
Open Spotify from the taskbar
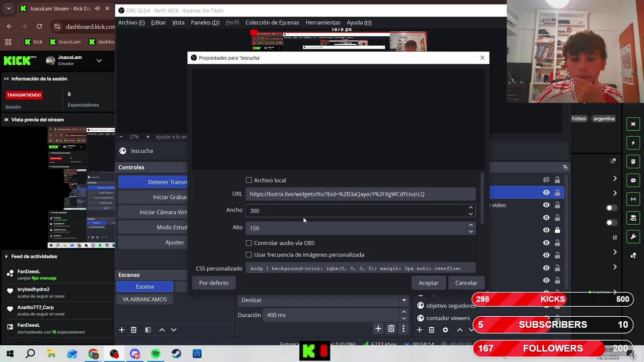click(x=155, y=354)
